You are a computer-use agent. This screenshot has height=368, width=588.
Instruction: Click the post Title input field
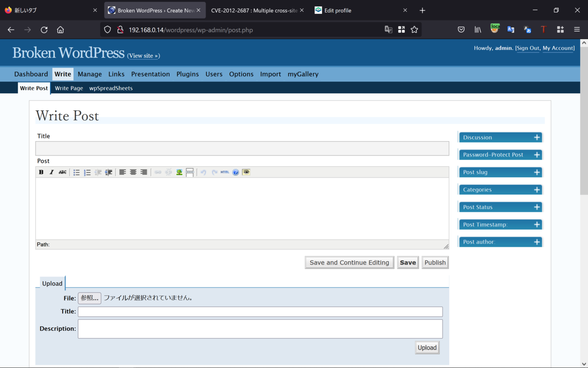pyautogui.click(x=242, y=149)
